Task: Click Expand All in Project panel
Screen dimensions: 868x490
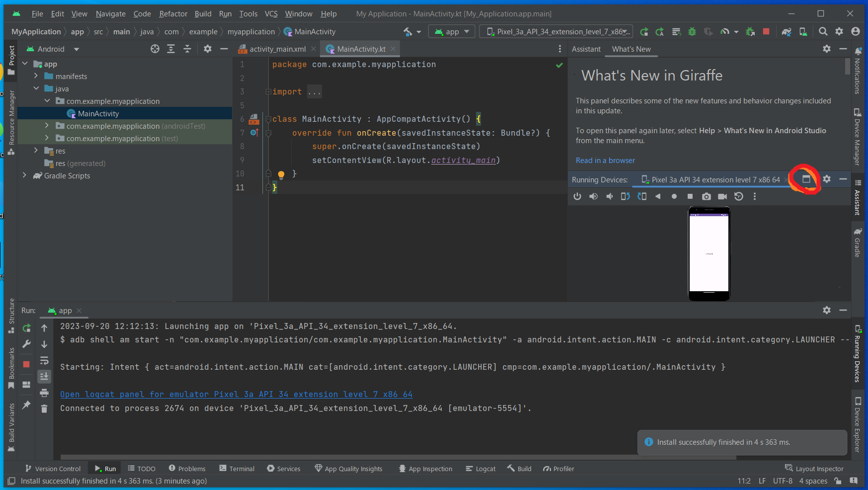Action: pos(171,49)
